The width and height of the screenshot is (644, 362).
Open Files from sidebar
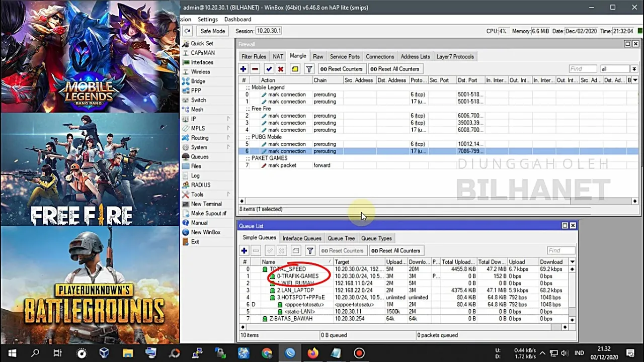(196, 166)
